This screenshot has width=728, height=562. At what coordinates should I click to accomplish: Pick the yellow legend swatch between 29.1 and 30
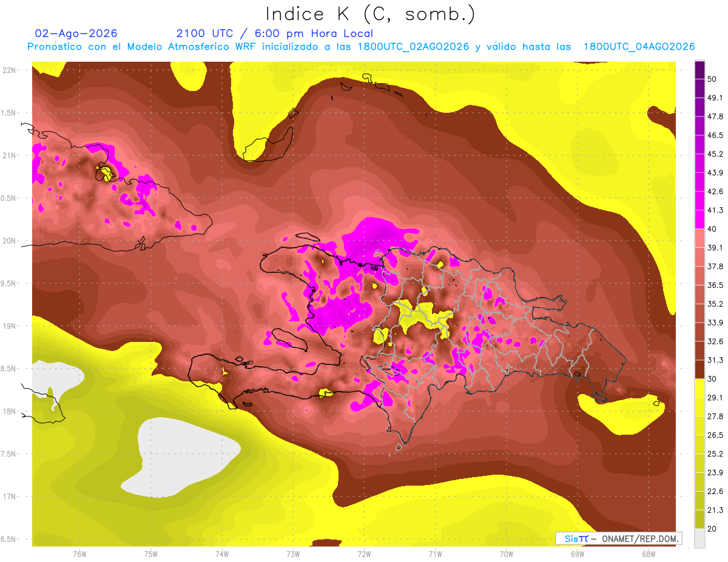tap(699, 388)
